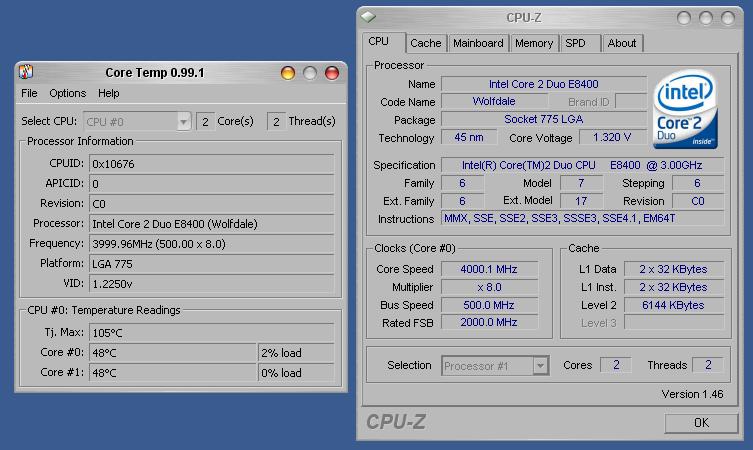Screen dimensions: 753x450
Task: Click the CPUID field showing 0x10676
Action: coord(211,164)
